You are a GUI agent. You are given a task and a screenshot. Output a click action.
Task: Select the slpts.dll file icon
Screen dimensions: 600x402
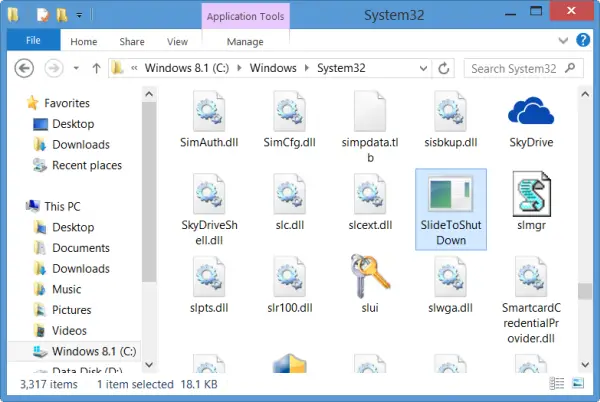209,277
